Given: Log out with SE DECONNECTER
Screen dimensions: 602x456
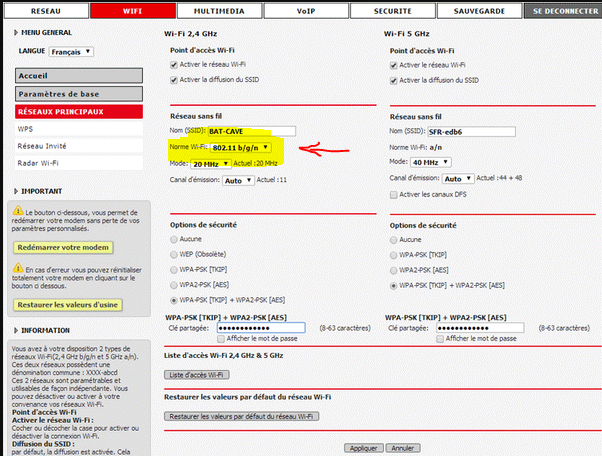Looking at the screenshot, I should [564, 10].
